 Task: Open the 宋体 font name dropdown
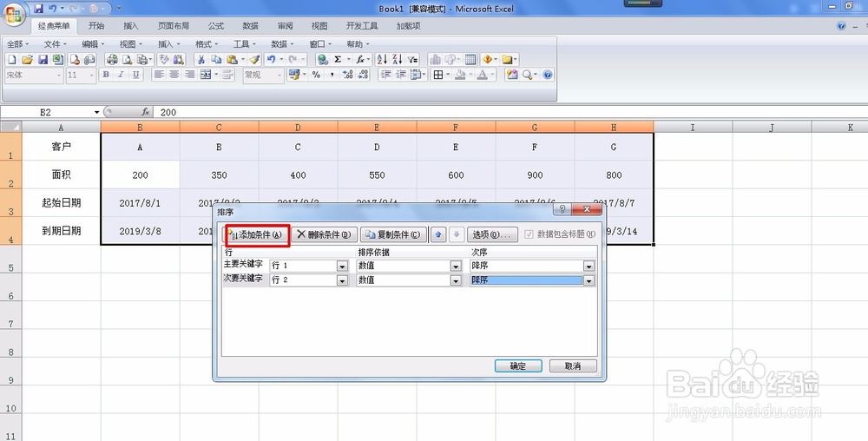59,76
